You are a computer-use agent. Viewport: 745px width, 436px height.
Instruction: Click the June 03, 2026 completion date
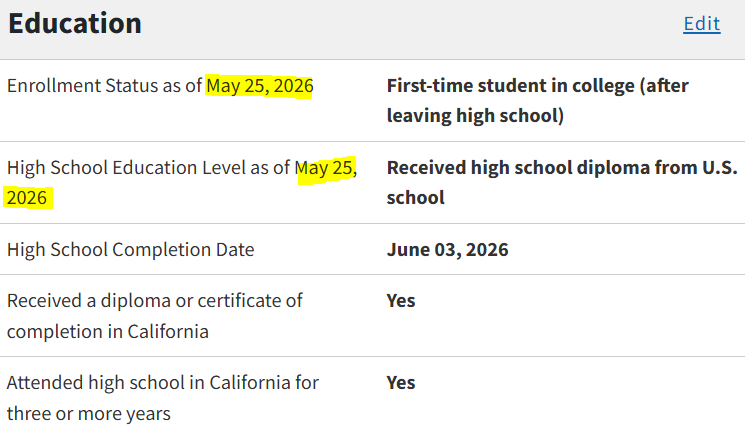click(x=448, y=250)
